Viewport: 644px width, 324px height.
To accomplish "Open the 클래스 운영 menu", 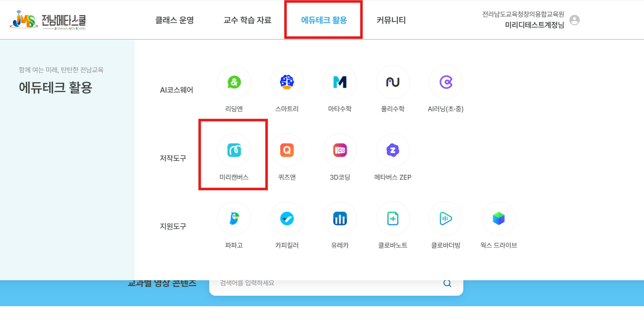I will coord(174,20).
